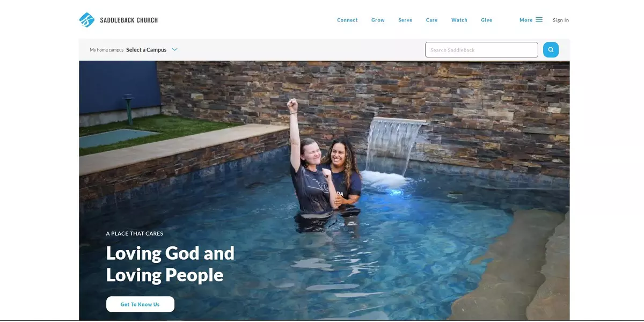Click the A Place That Cares tagline

135,233
